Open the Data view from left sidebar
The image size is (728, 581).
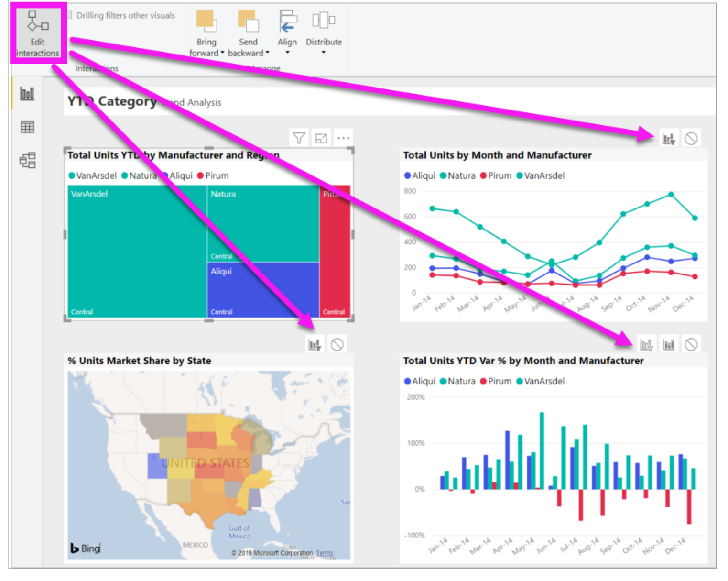[27, 127]
